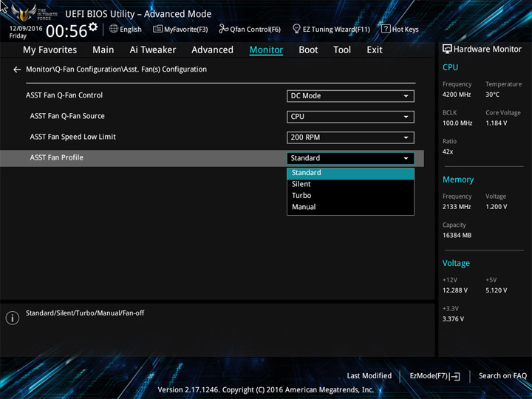Viewport: 532px width, 399px height.
Task: Select the Silent fan profile option
Action: coord(350,184)
